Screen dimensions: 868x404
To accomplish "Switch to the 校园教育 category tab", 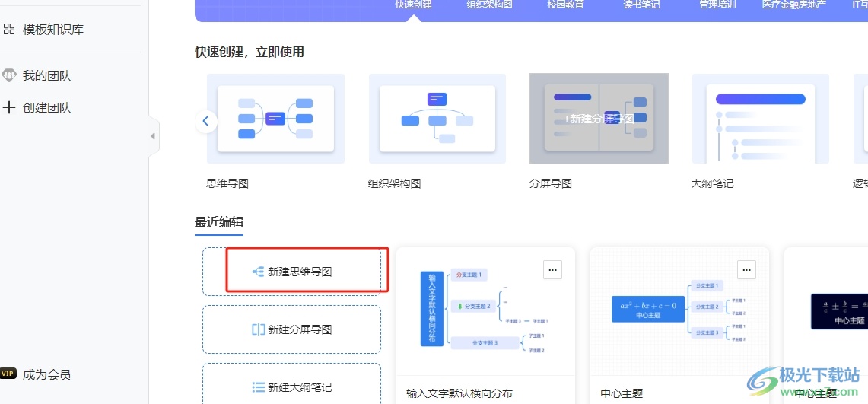I will click(565, 5).
